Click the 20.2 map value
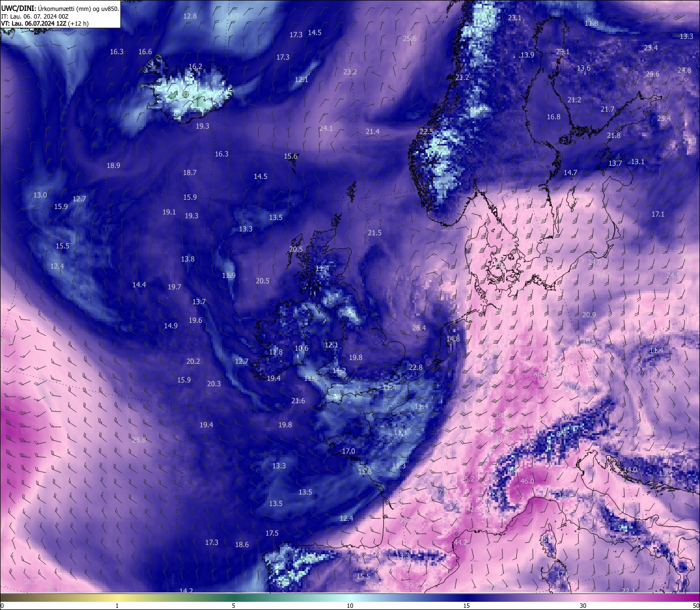The height and width of the screenshot is (610, 700). [x=193, y=361]
